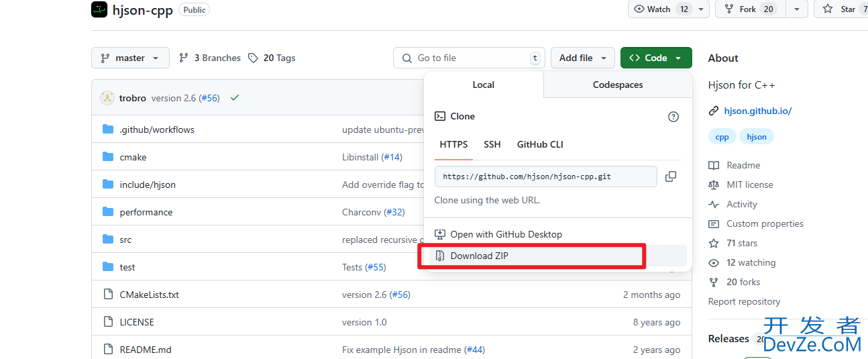868x359 pixels.
Task: Open the Fork dropdown arrow
Action: pos(797,9)
